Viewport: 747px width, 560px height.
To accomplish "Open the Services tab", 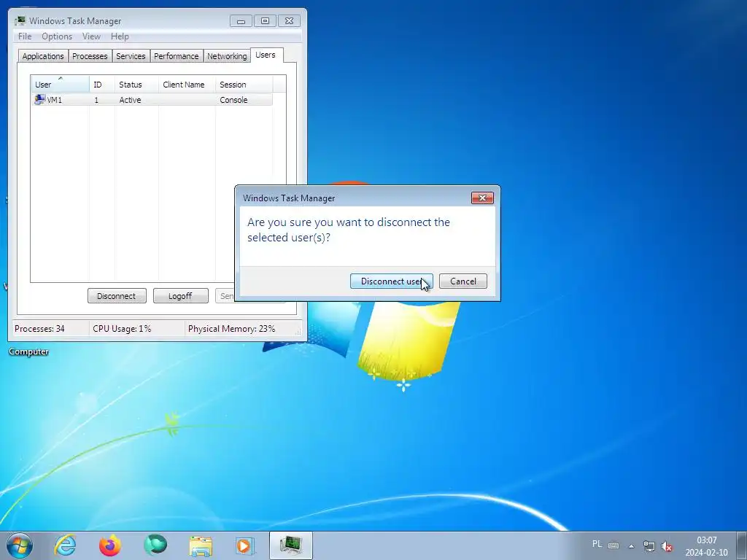I will pos(131,55).
